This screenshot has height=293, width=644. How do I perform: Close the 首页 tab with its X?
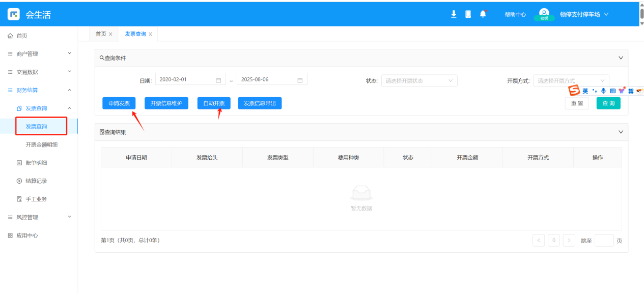point(110,34)
